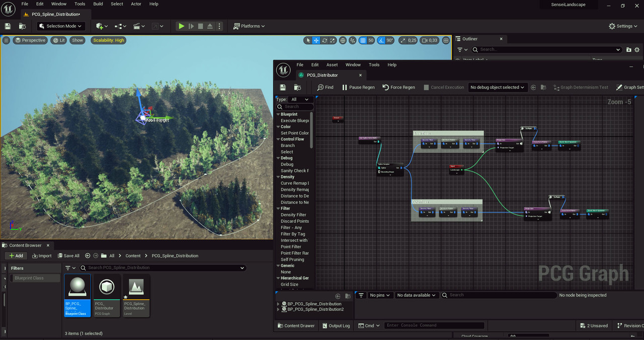Open node palette Type: All dropdown
This screenshot has height=340, width=644.
click(300, 99)
